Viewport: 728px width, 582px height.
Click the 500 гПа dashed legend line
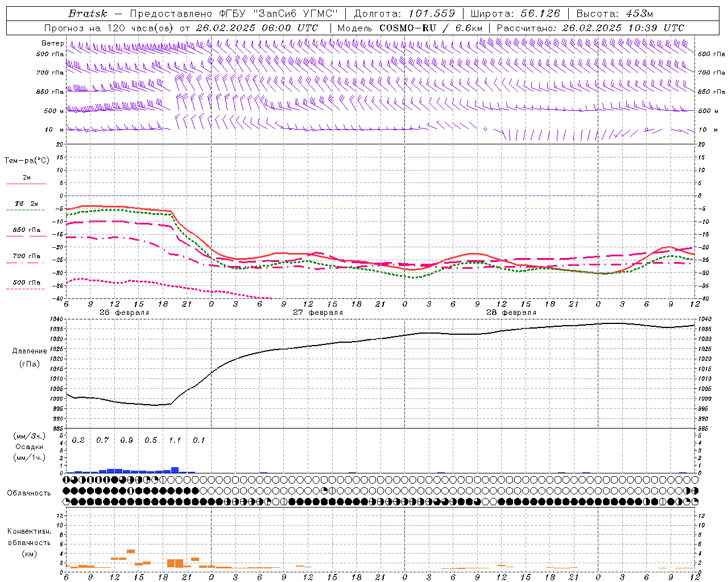(26, 288)
